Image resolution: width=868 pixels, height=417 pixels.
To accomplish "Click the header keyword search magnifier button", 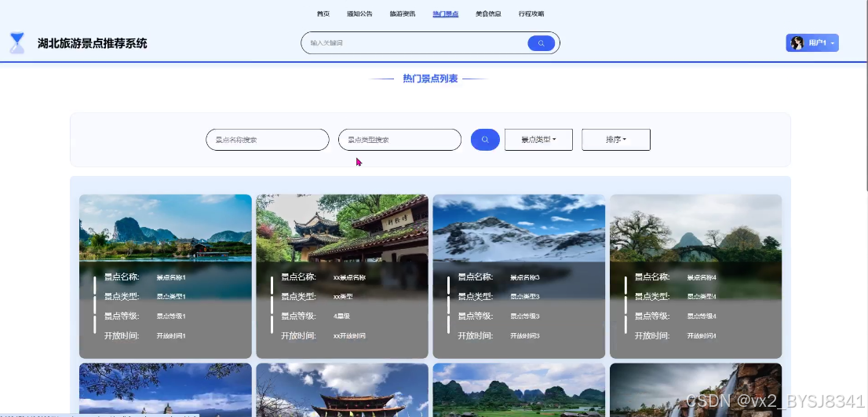I will [x=541, y=43].
